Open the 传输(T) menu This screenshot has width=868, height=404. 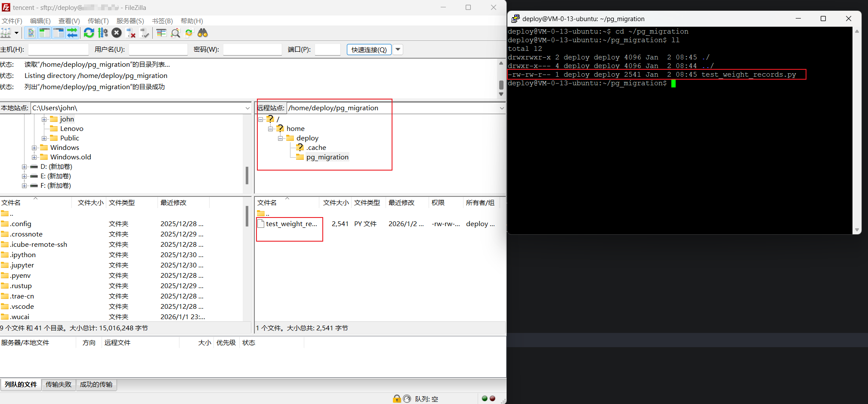[x=98, y=21]
